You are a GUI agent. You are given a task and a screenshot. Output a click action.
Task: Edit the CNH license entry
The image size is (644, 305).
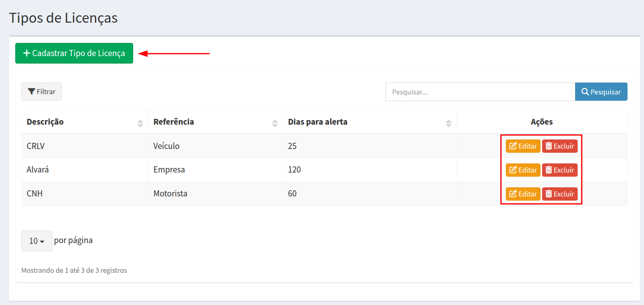(523, 194)
